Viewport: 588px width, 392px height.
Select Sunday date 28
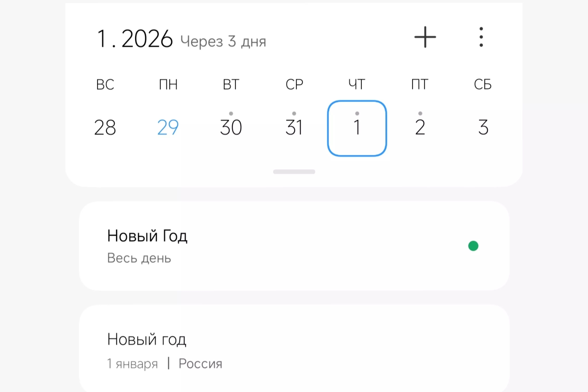(x=105, y=127)
